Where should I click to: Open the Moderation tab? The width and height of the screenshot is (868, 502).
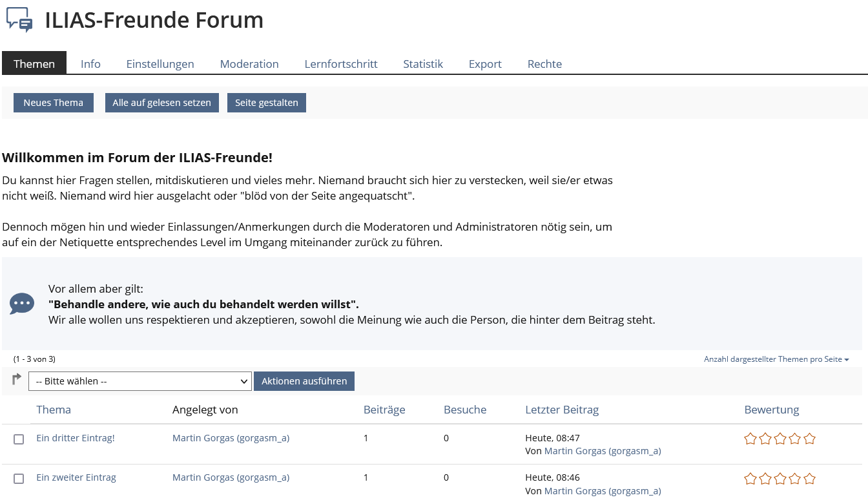[249, 64]
